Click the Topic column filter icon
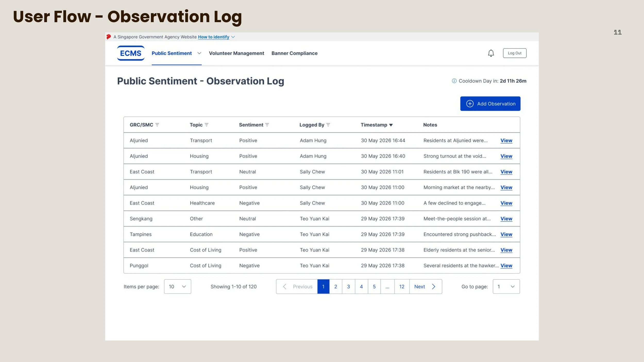 206,125
